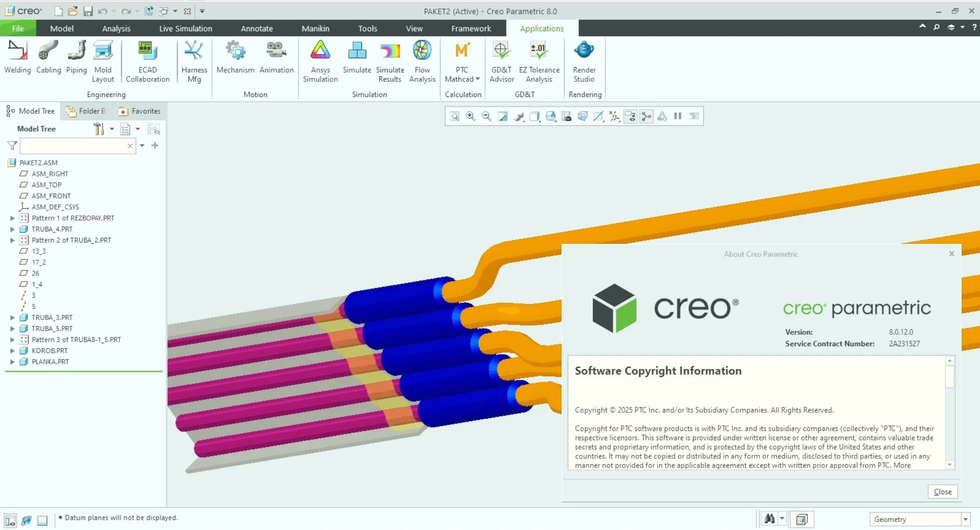Start Mold Layout

(103, 61)
